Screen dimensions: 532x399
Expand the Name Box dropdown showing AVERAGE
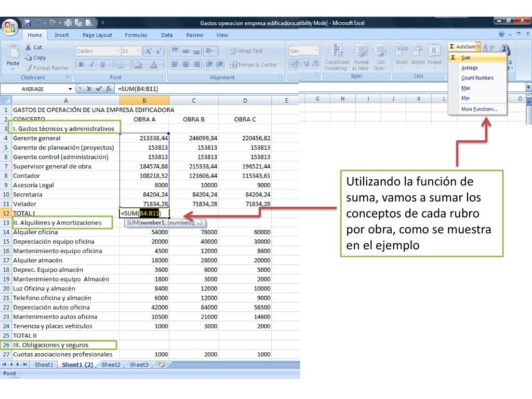[x=70, y=89]
